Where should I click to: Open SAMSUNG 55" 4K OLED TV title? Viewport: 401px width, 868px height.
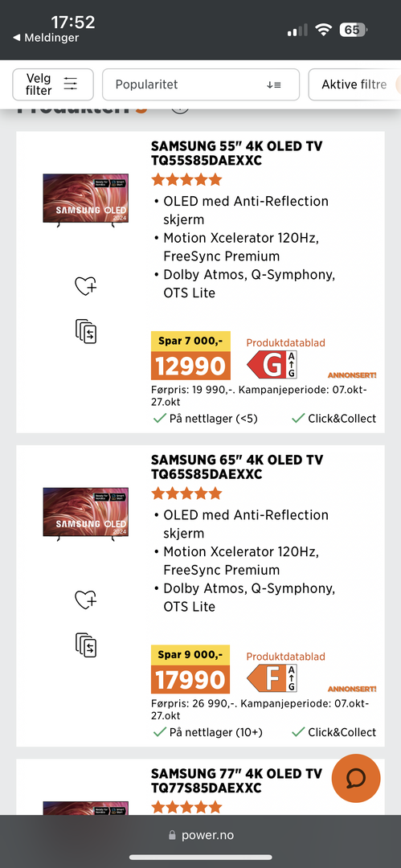[x=236, y=154]
